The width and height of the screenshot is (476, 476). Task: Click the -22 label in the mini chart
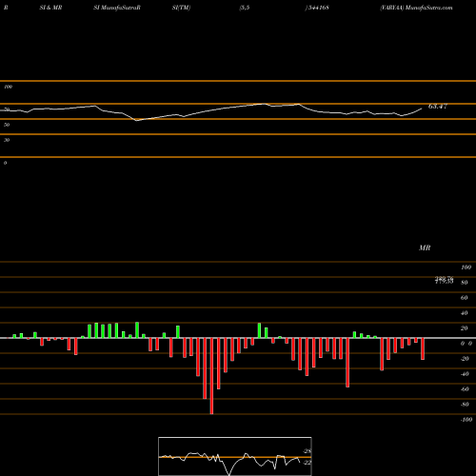pyautogui.click(x=307, y=463)
